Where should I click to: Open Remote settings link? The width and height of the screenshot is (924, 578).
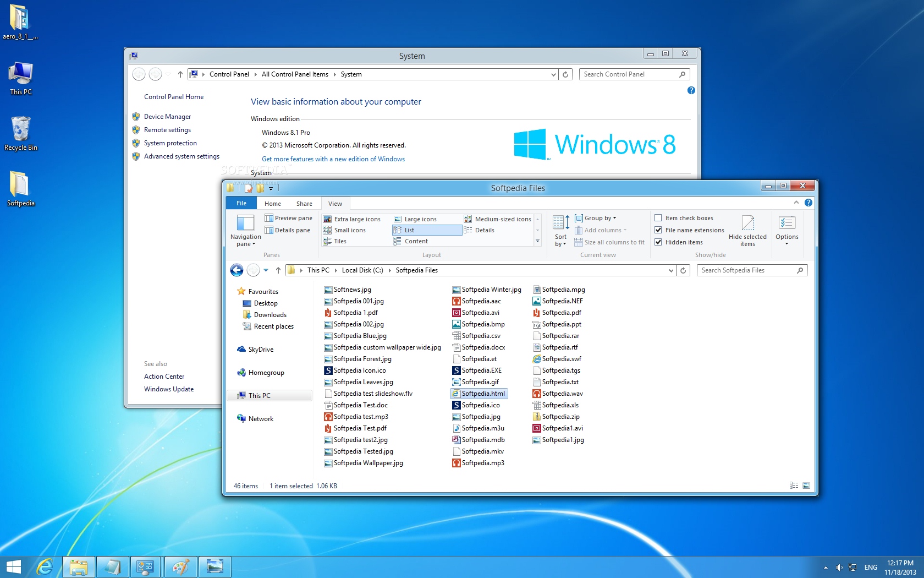click(167, 130)
